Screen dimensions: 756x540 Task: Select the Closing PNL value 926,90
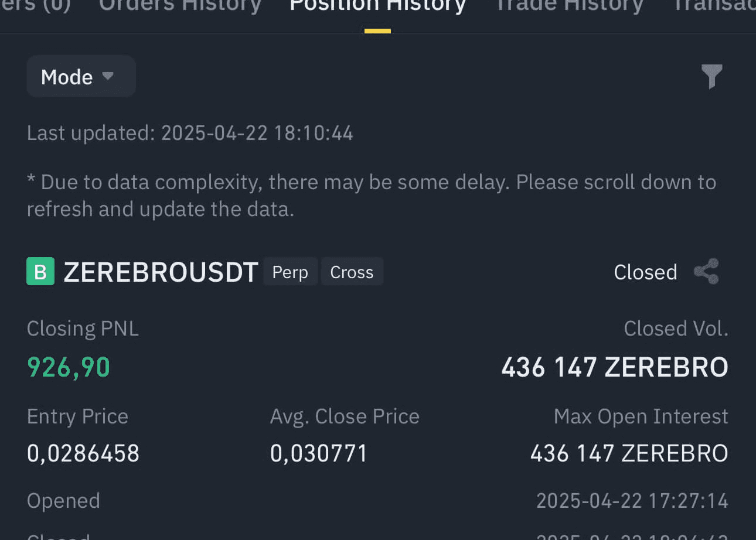click(x=69, y=367)
